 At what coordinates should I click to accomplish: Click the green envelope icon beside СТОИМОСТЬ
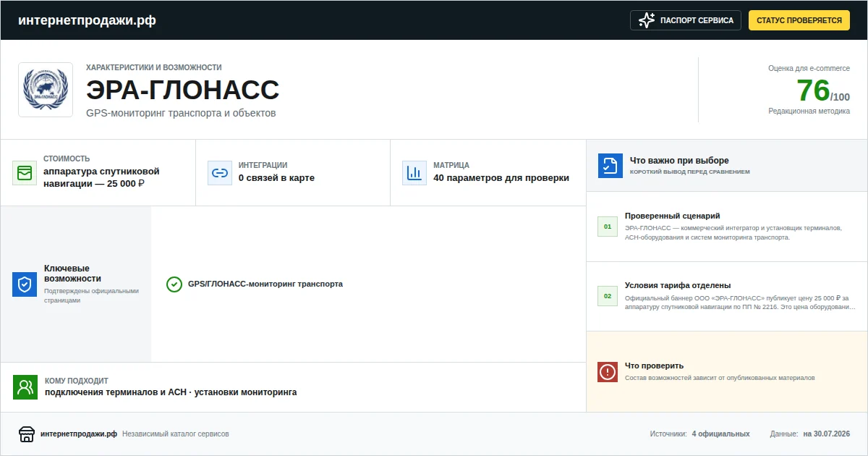[25, 173]
